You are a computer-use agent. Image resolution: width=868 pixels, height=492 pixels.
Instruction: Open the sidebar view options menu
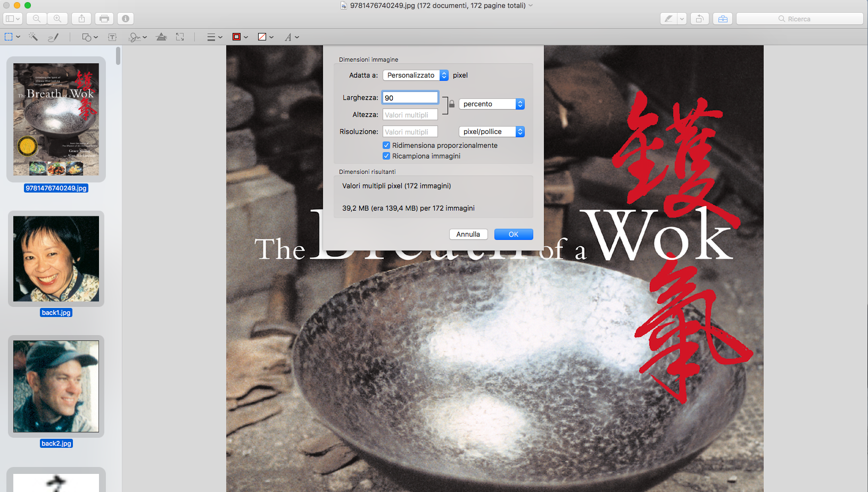[x=13, y=19]
